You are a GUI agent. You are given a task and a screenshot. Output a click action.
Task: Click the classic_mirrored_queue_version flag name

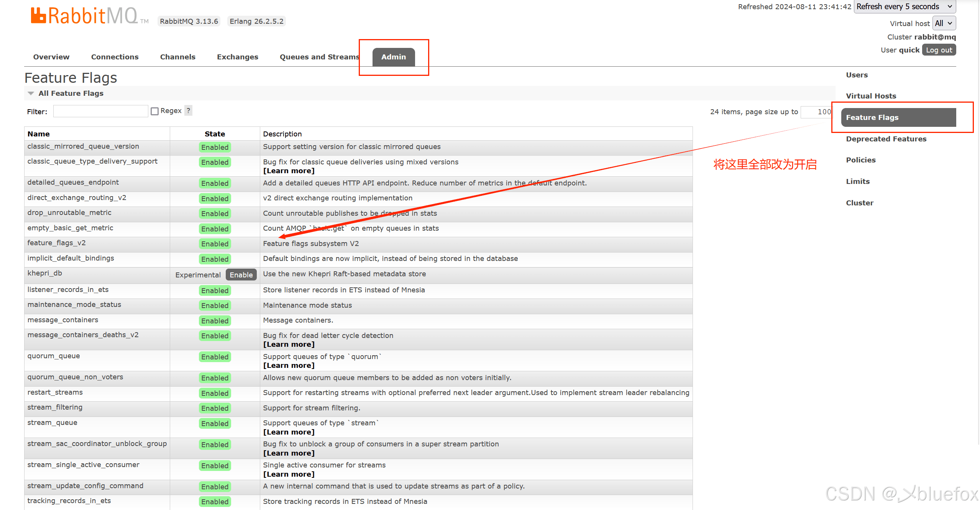point(83,146)
